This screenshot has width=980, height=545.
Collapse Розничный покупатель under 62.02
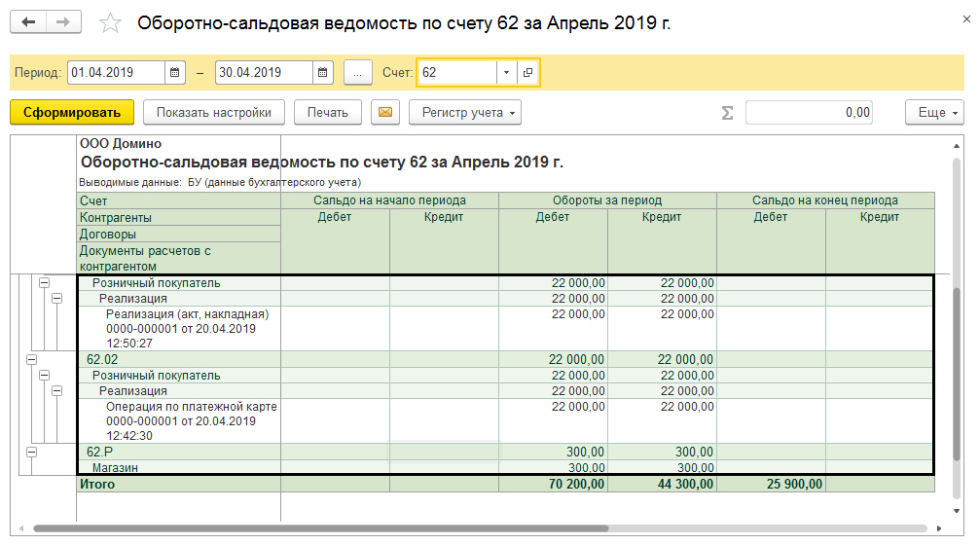click(x=45, y=375)
